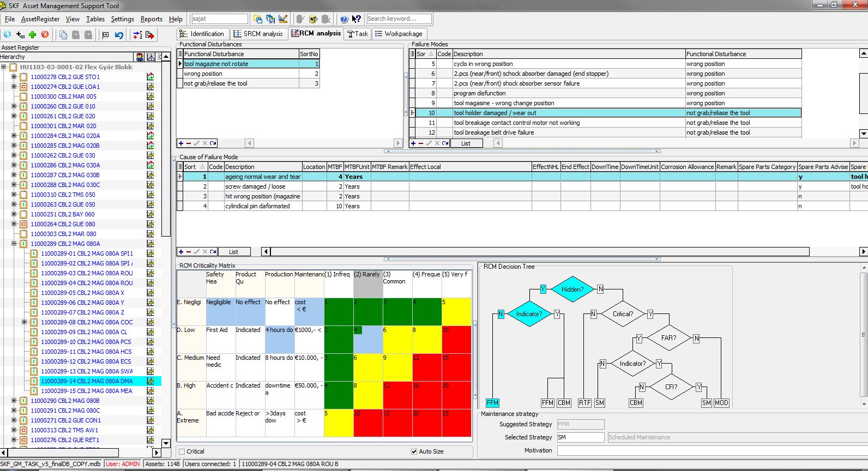Toggle the Auto Size checkbox
Screen dimensions: 868x471
(x=414, y=451)
